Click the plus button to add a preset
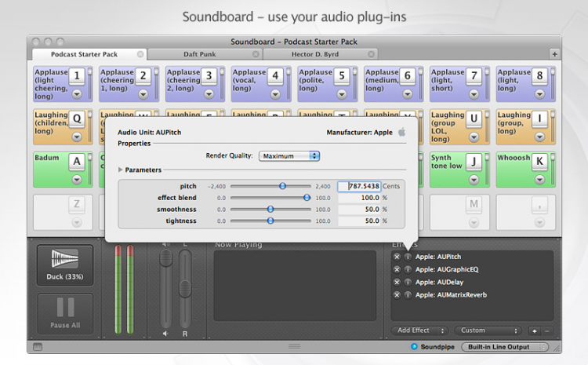Screen dimensions: 588x365 tap(534, 330)
